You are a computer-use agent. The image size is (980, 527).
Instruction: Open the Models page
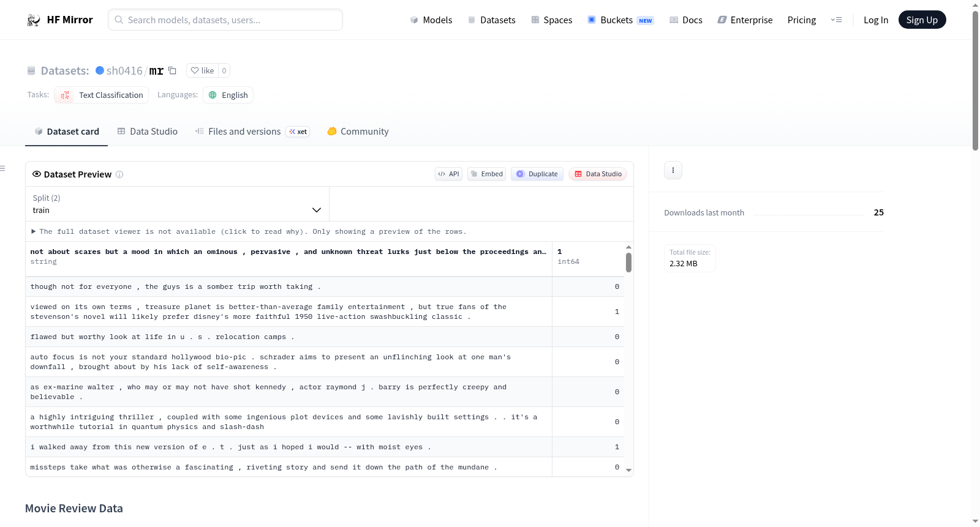tap(431, 20)
